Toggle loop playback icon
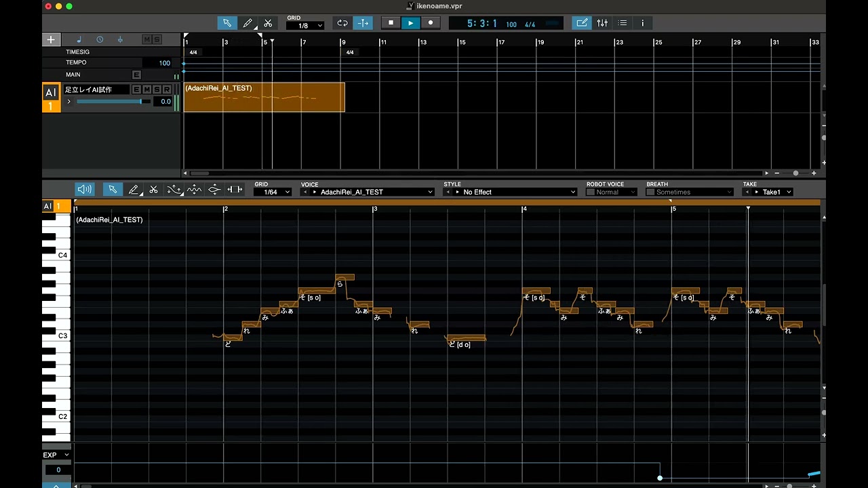This screenshot has height=488, width=868. click(x=342, y=23)
